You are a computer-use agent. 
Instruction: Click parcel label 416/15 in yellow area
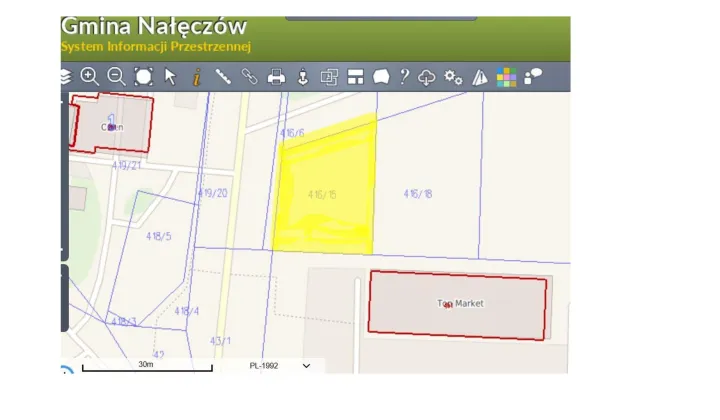322,195
